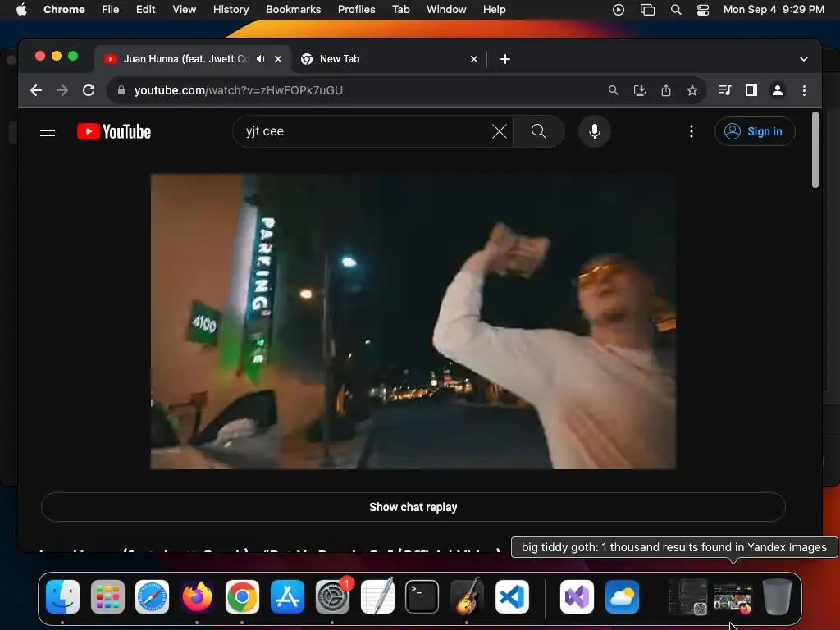
Task: Open Finder from the Dock
Action: coord(62,596)
